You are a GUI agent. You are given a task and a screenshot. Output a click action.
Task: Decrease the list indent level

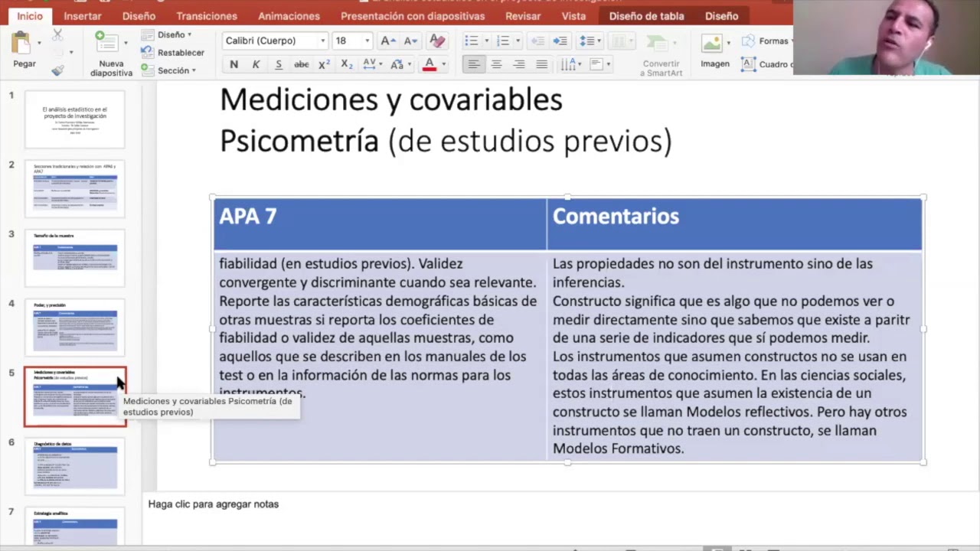(x=537, y=41)
